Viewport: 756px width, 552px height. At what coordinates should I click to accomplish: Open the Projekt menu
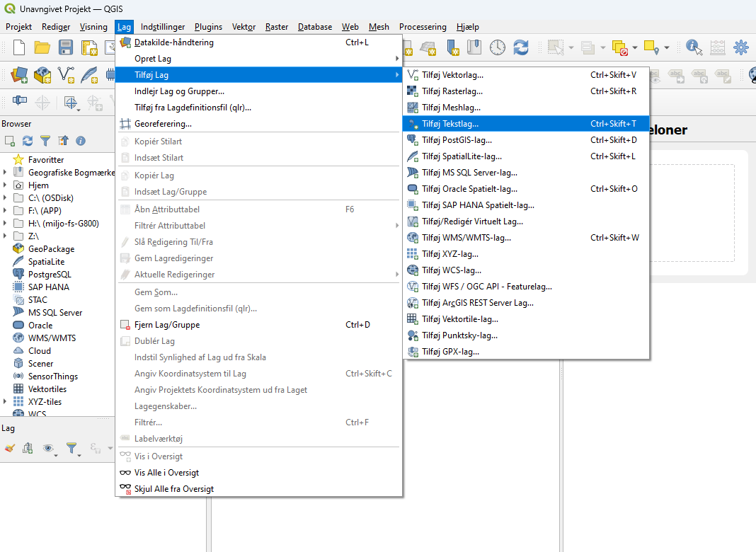(x=19, y=27)
